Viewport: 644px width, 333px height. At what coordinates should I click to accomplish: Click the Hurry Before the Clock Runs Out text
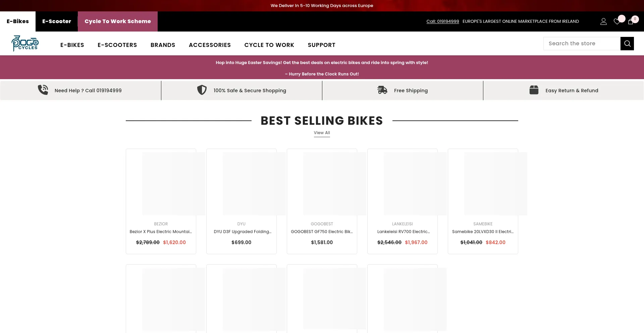(322, 74)
